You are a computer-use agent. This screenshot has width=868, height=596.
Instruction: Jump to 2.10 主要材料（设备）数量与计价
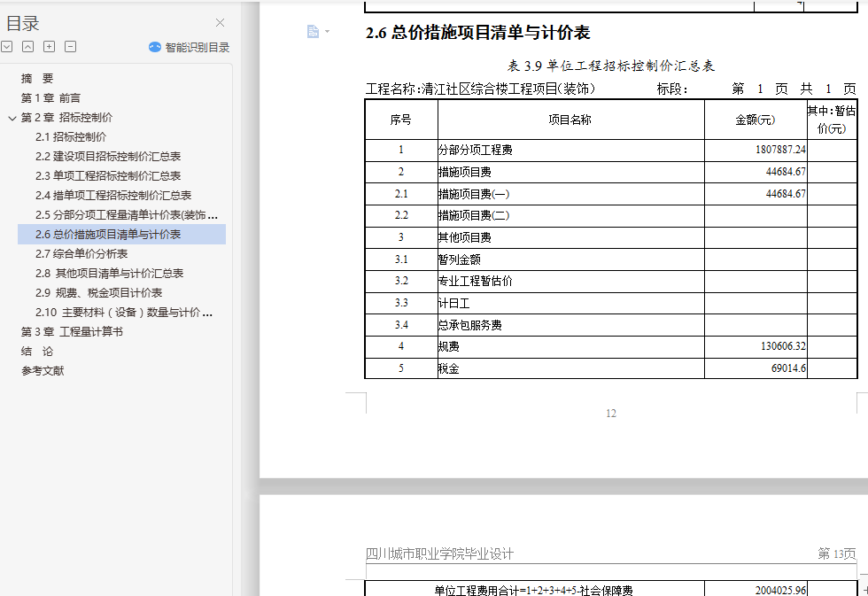(x=124, y=312)
